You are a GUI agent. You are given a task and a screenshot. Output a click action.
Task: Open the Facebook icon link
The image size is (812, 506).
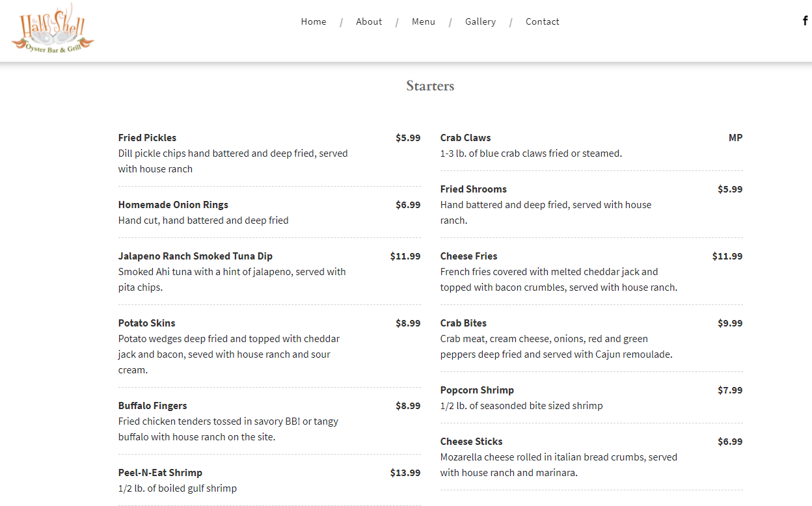click(x=805, y=21)
